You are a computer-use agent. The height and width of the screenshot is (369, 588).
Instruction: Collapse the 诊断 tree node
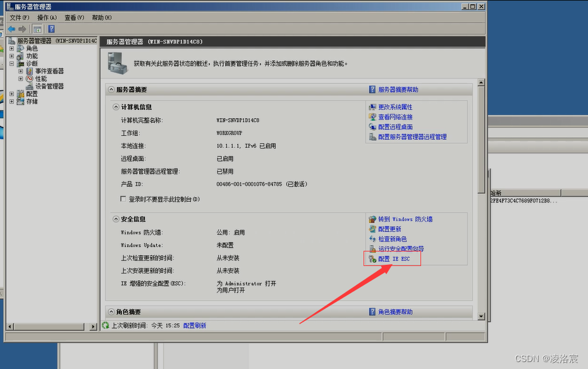(11, 64)
